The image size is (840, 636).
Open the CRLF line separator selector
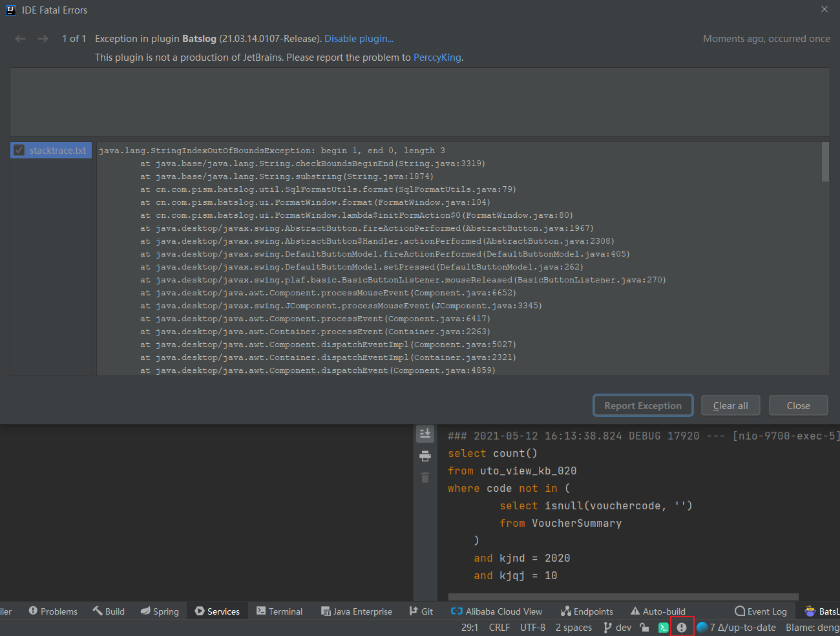[499, 627]
